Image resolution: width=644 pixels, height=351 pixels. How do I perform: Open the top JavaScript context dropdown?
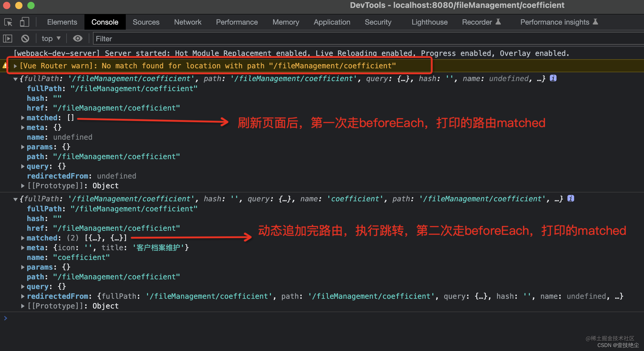(x=51, y=39)
